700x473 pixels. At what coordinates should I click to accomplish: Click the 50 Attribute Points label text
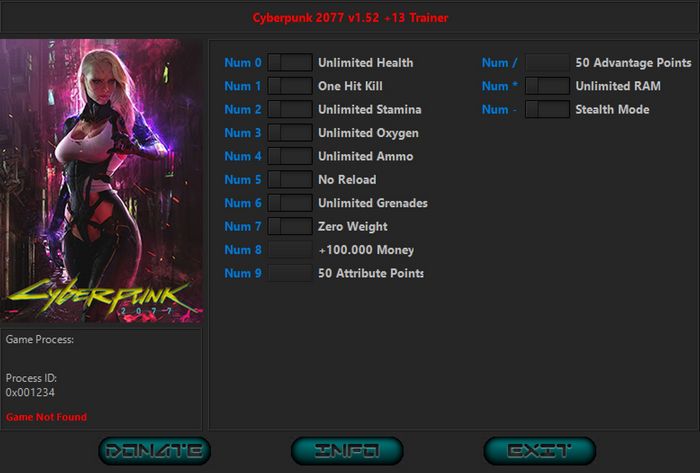[x=371, y=273]
